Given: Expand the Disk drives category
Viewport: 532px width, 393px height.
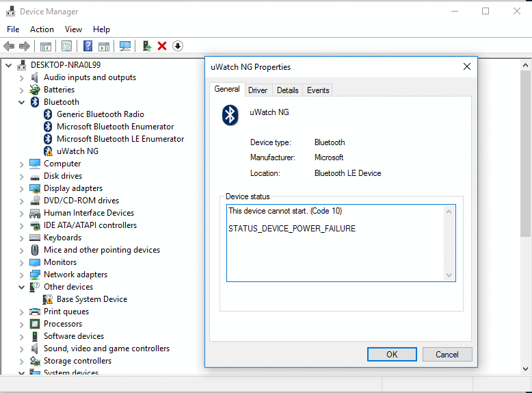Looking at the screenshot, I should tap(22, 177).
